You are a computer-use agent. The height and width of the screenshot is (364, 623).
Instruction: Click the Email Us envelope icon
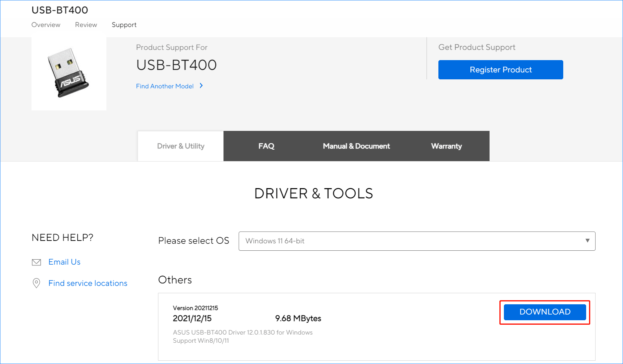pos(37,262)
